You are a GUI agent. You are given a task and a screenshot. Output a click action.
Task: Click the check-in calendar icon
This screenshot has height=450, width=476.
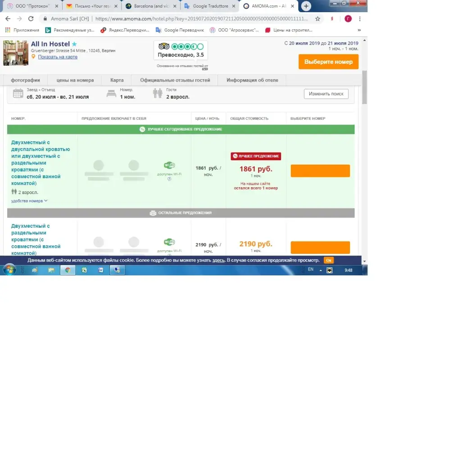[x=18, y=94]
